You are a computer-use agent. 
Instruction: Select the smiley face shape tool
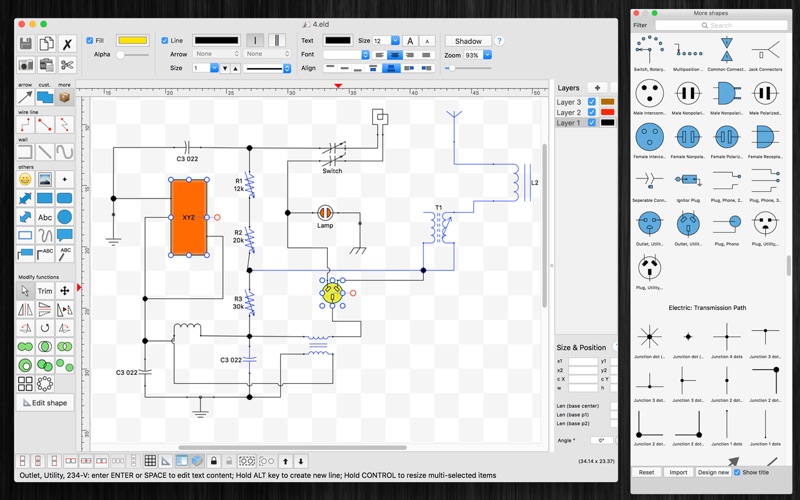26,179
